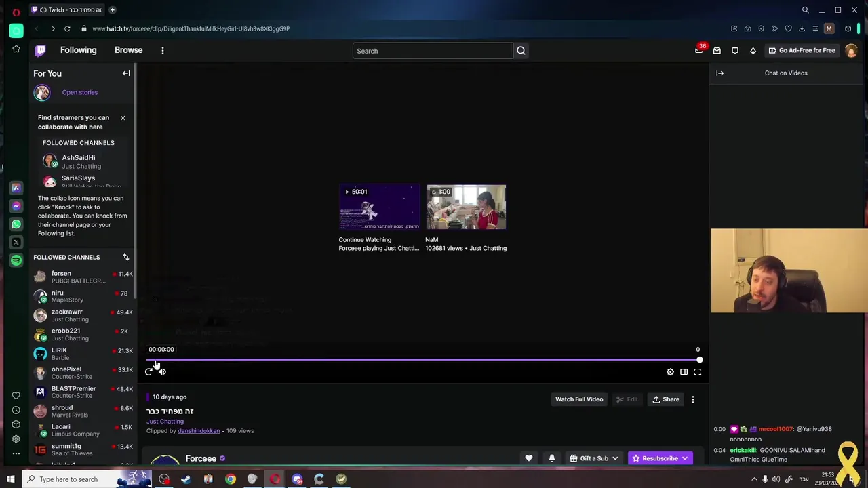Open the user avatar menu
The height and width of the screenshot is (488, 868).
pyautogui.click(x=851, y=51)
